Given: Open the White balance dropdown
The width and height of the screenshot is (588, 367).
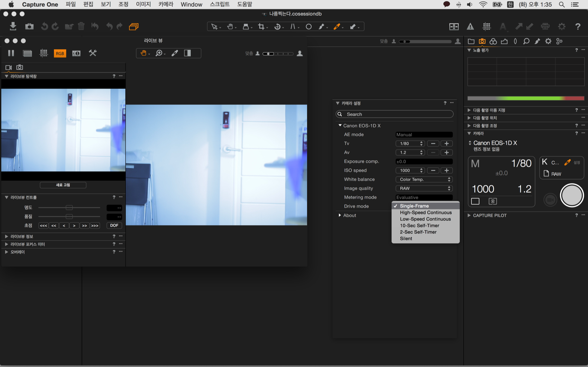Looking at the screenshot, I should (x=424, y=179).
